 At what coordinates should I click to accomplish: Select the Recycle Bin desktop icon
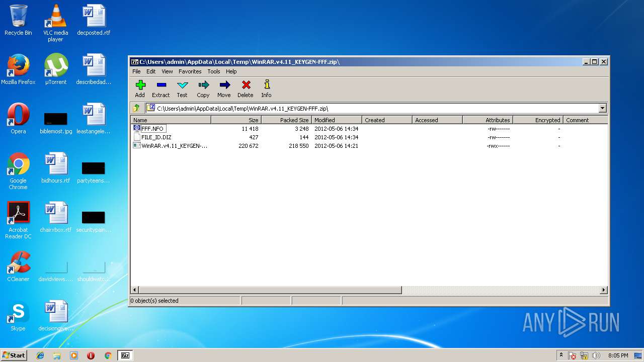(18, 20)
